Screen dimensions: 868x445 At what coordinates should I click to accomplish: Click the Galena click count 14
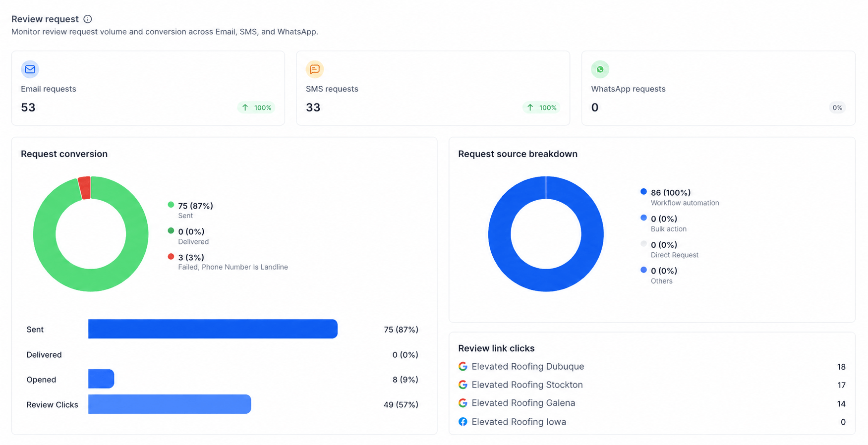841,403
